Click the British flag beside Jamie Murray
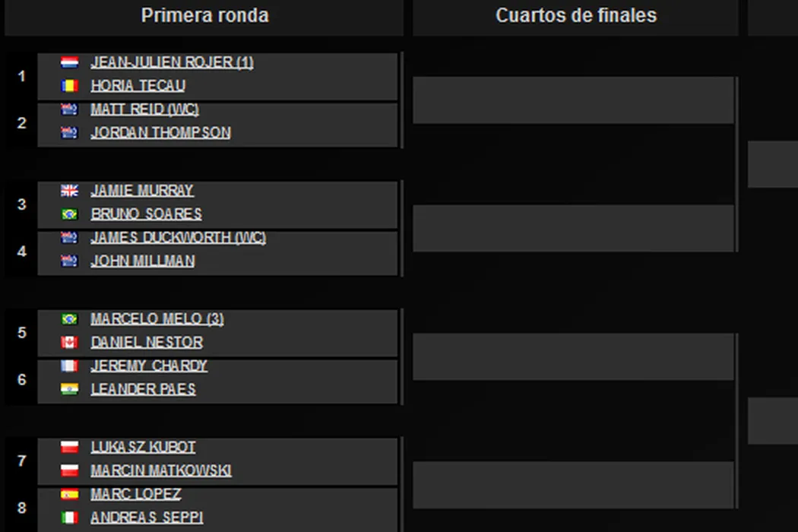Image resolution: width=798 pixels, height=532 pixels. (x=70, y=191)
